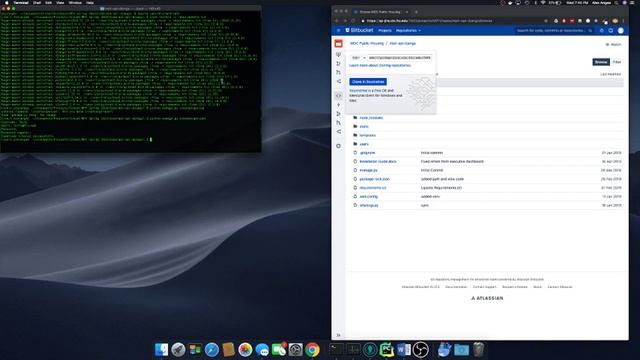Open the templates folder
The height and width of the screenshot is (360, 640).
point(367,135)
